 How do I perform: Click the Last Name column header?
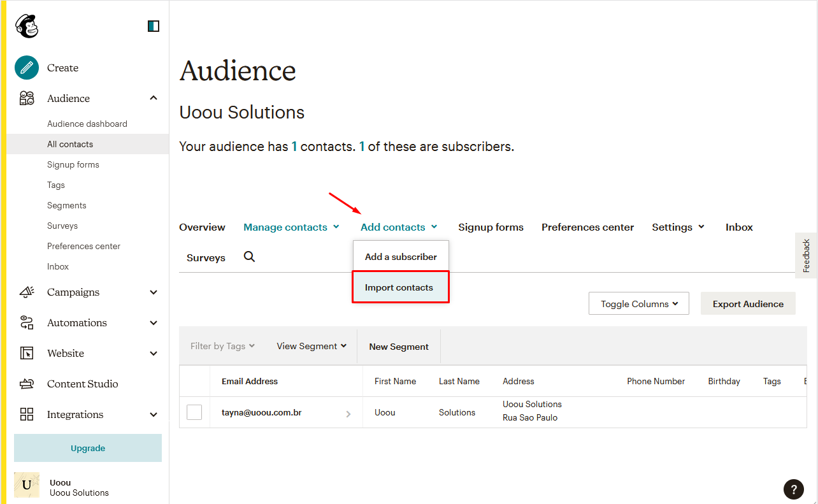point(459,381)
